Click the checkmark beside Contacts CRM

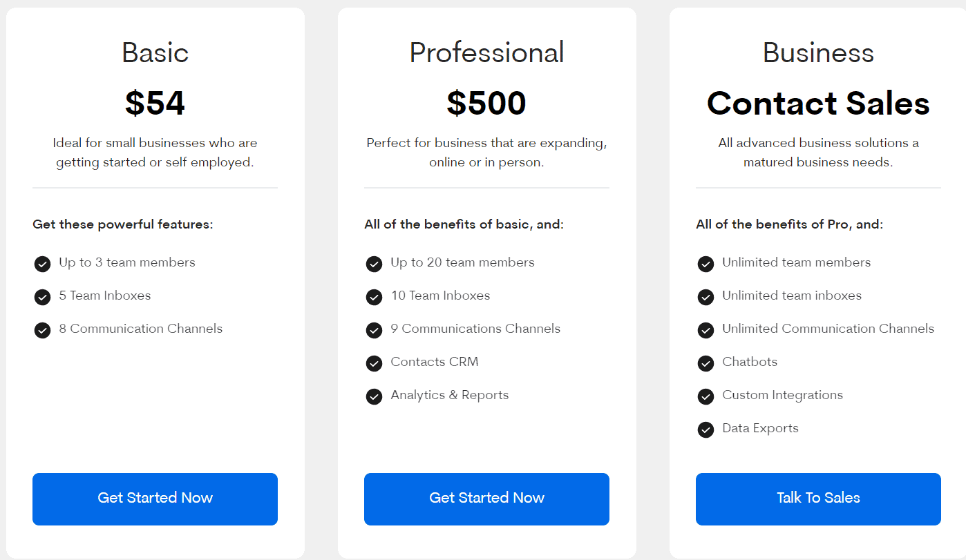tap(374, 363)
